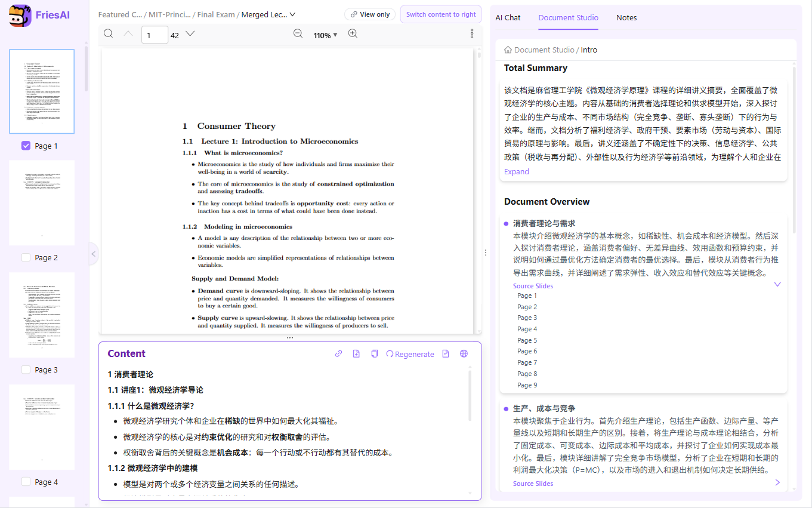This screenshot has height=508, width=812.
Task: Tick the Page 3 checkbox
Action: tap(26, 370)
